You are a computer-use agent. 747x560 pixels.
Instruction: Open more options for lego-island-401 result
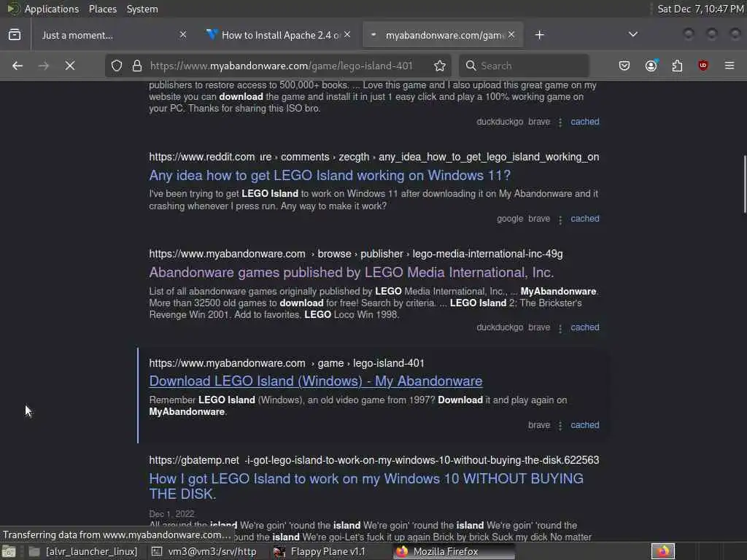tap(560, 426)
